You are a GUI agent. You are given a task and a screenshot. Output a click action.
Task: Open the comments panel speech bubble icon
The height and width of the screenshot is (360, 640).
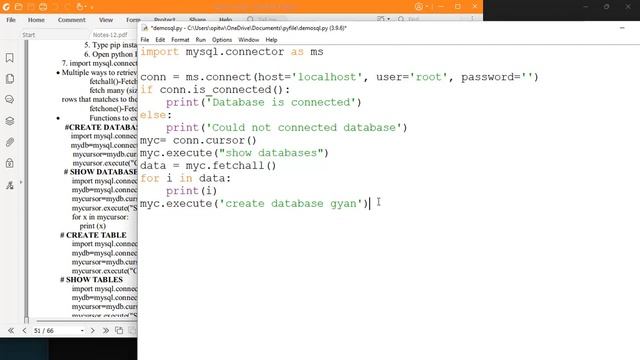[9, 99]
